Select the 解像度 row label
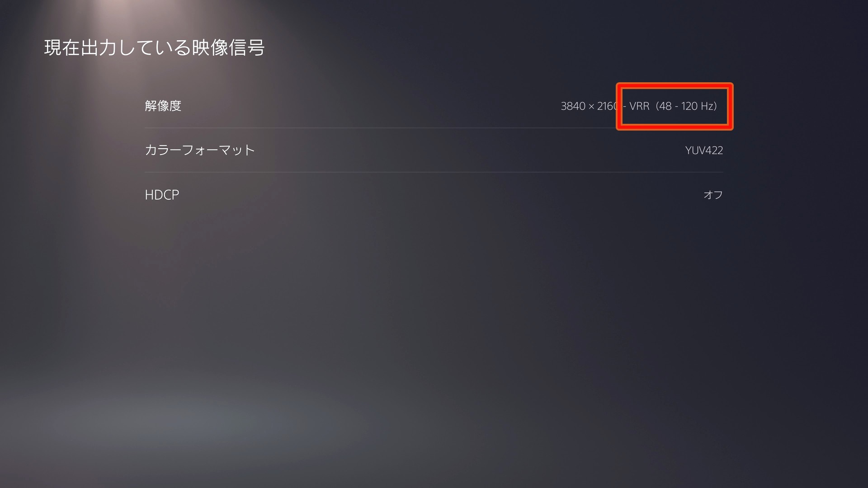The image size is (868, 488). click(163, 106)
